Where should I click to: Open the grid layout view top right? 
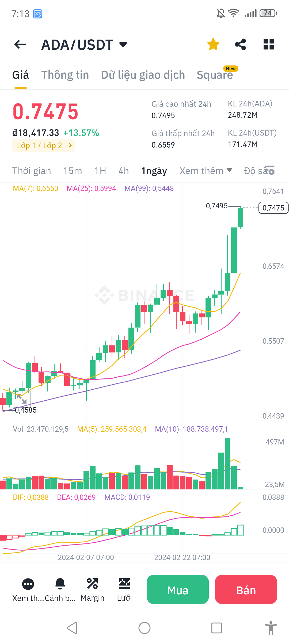268,44
